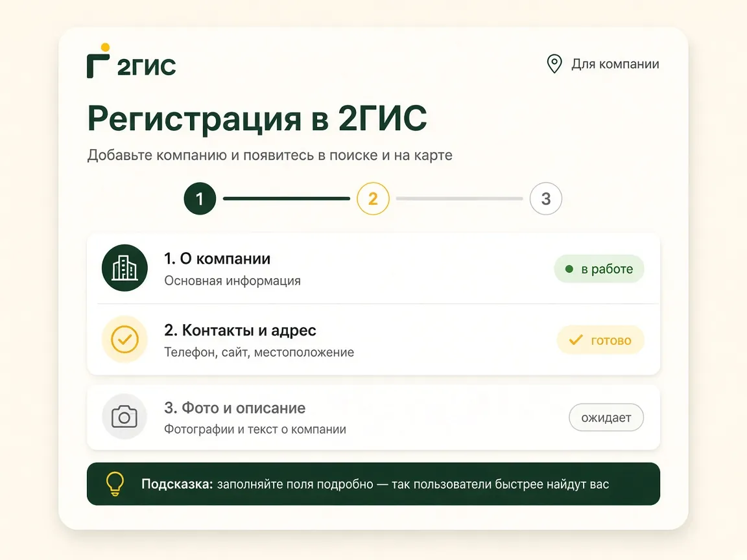The height and width of the screenshot is (560, 747).
Task: Select step 3 circle in progress bar
Action: coord(546,198)
